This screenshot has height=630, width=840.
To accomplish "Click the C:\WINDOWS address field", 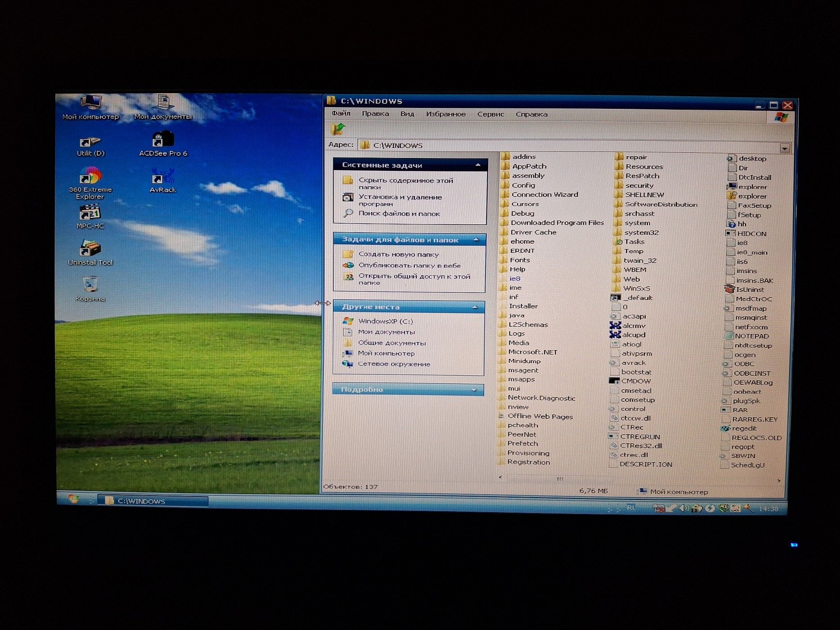I will tap(569, 146).
